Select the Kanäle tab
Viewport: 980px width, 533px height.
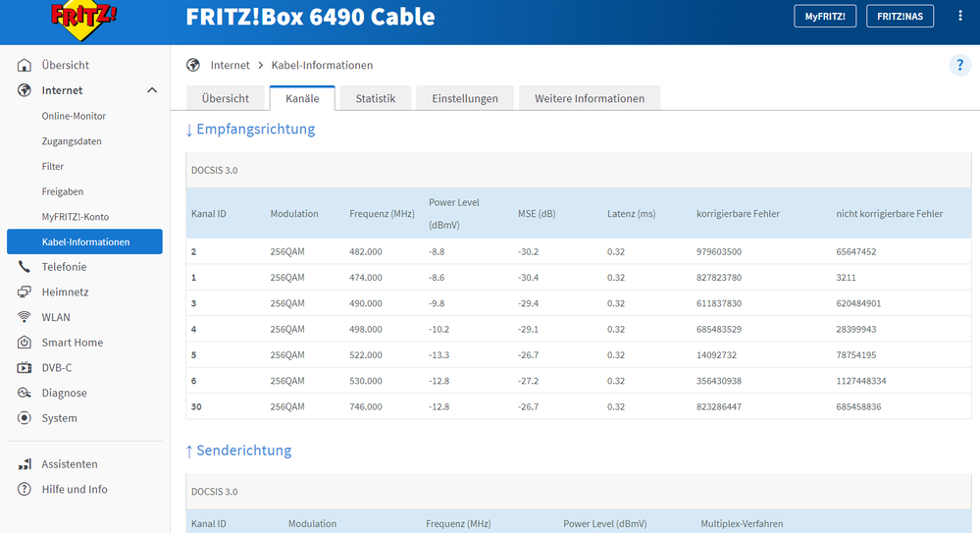(302, 98)
